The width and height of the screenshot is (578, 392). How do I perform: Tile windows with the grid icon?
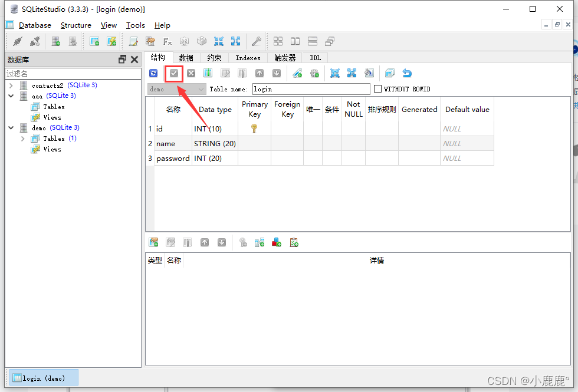pyautogui.click(x=278, y=41)
